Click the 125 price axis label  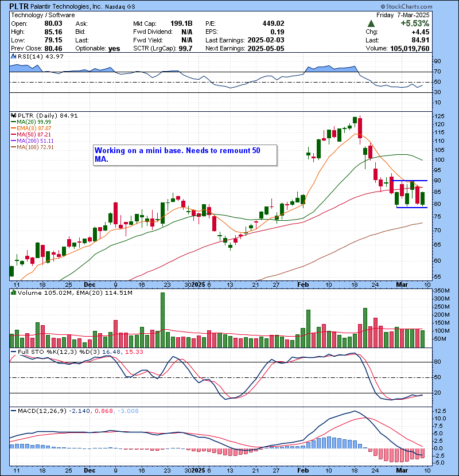click(439, 116)
